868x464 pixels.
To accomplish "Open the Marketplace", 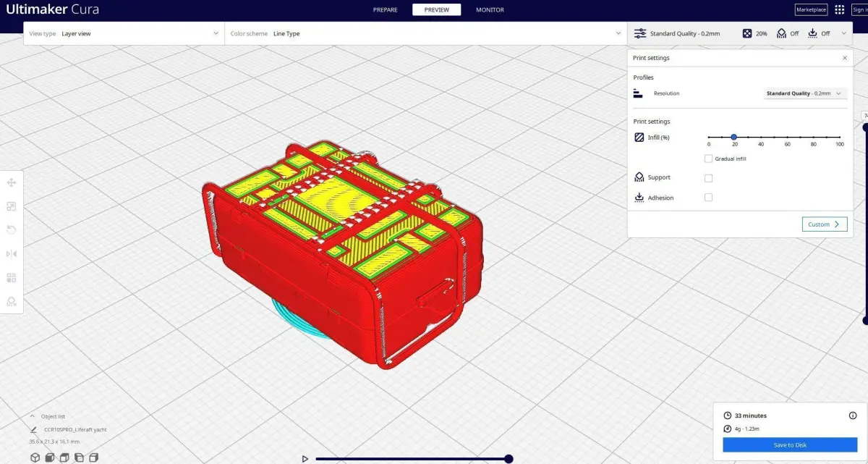I will pos(811,9).
